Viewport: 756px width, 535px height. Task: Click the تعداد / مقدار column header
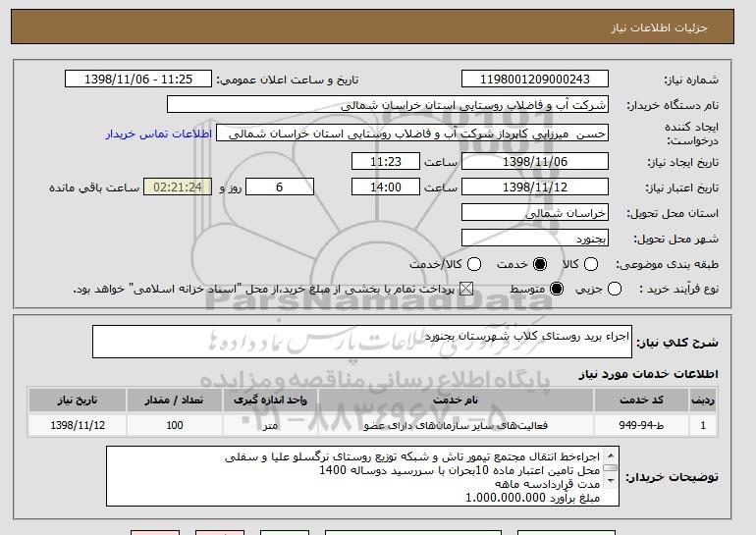[174, 400]
